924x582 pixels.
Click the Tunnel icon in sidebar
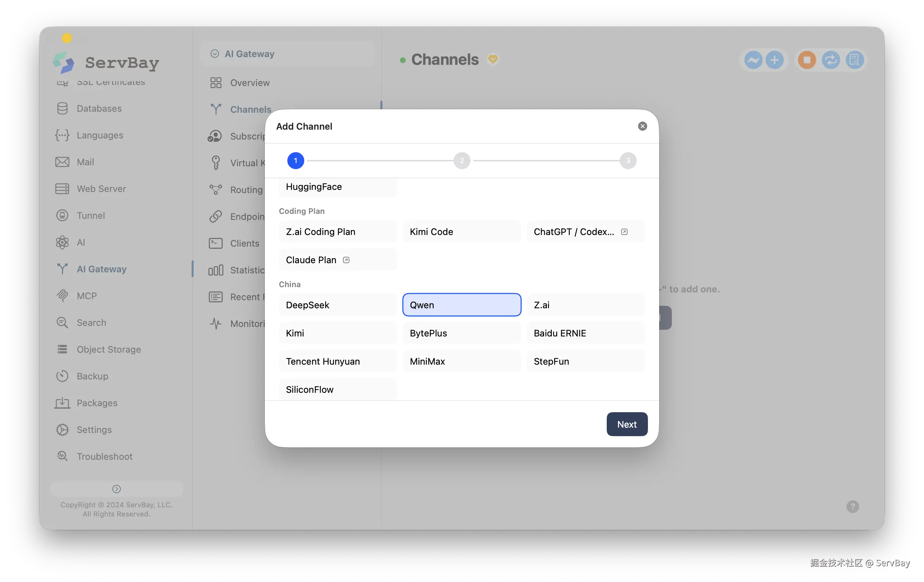coord(62,215)
